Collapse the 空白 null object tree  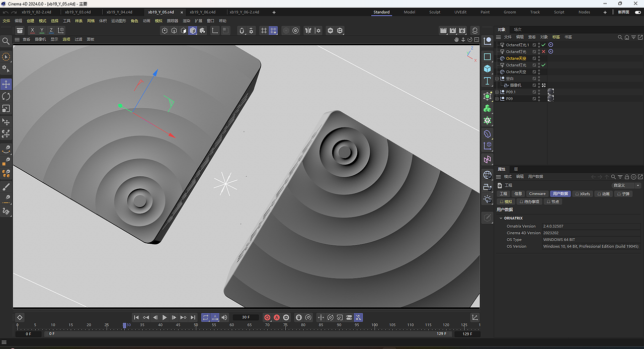click(x=497, y=79)
